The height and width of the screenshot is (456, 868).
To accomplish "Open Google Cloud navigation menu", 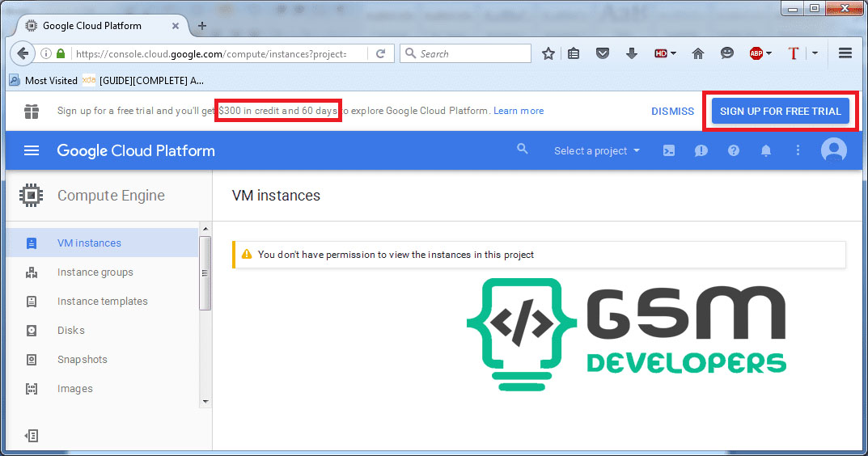I will [32, 150].
